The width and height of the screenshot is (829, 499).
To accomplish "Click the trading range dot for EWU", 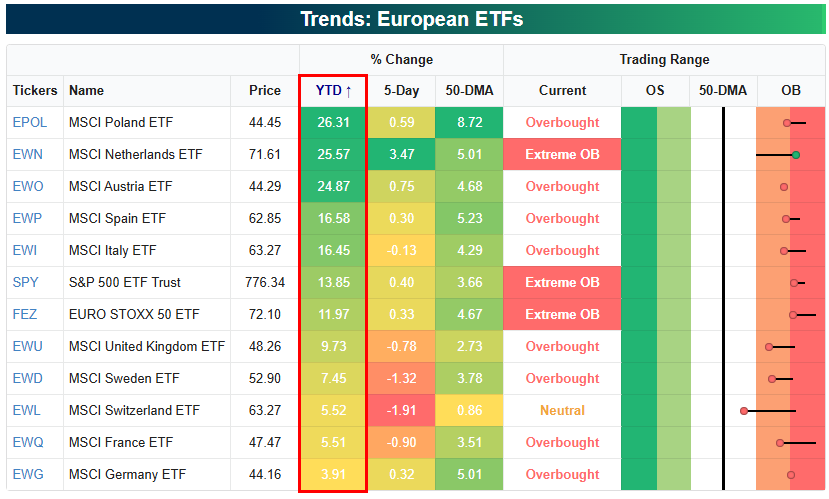I will [x=769, y=347].
